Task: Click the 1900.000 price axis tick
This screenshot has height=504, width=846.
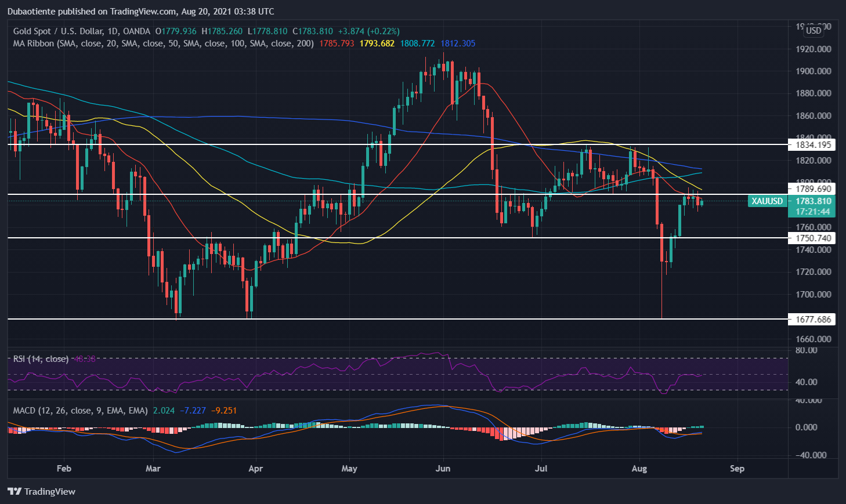Action: (x=813, y=71)
